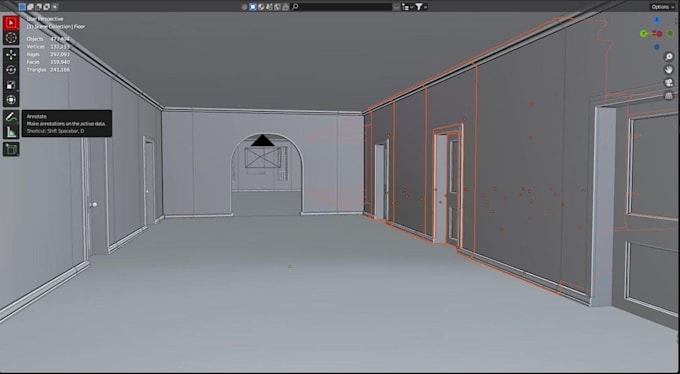The height and width of the screenshot is (374, 680).
Task: Choose the Annotate pencil tool
Action: tap(11, 117)
